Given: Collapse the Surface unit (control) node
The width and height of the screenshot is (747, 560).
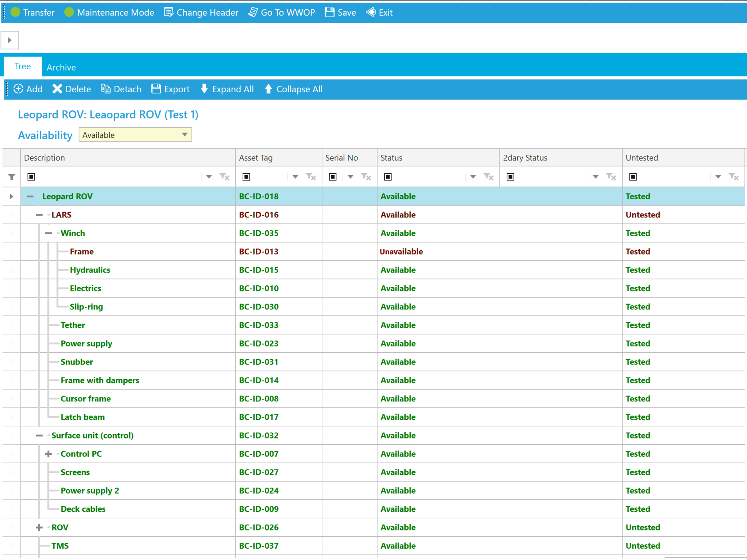Looking at the screenshot, I should point(39,436).
